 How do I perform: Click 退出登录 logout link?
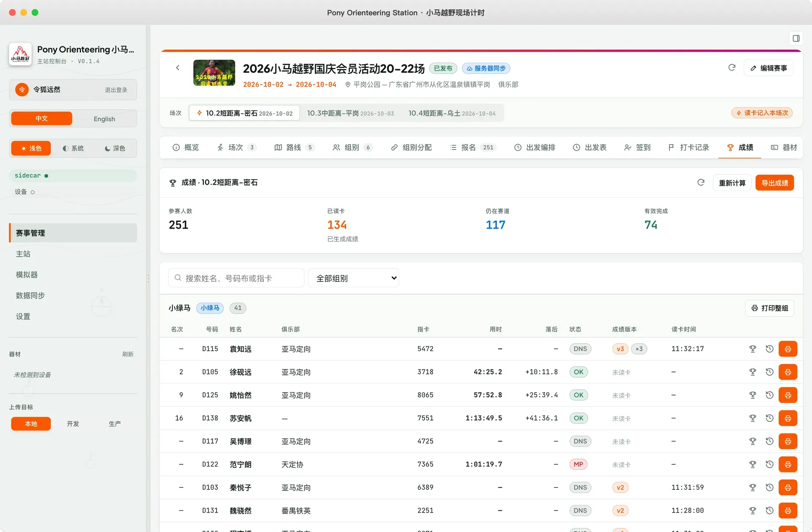tap(116, 90)
